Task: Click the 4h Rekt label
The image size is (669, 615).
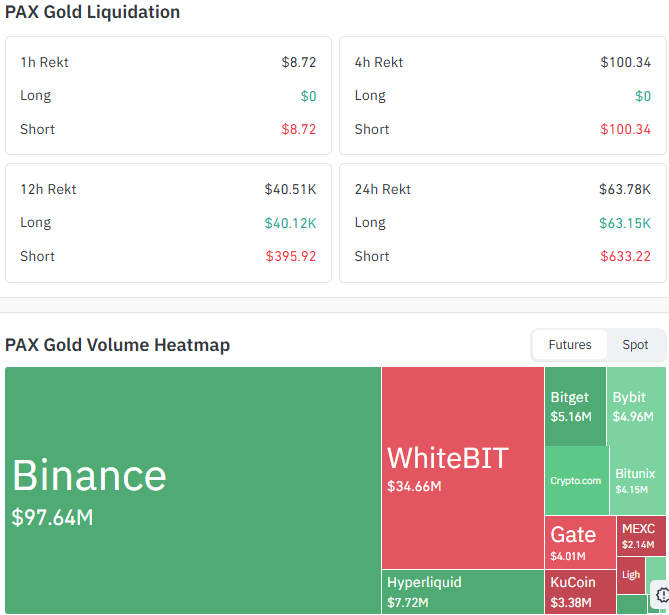Action: coord(379,62)
